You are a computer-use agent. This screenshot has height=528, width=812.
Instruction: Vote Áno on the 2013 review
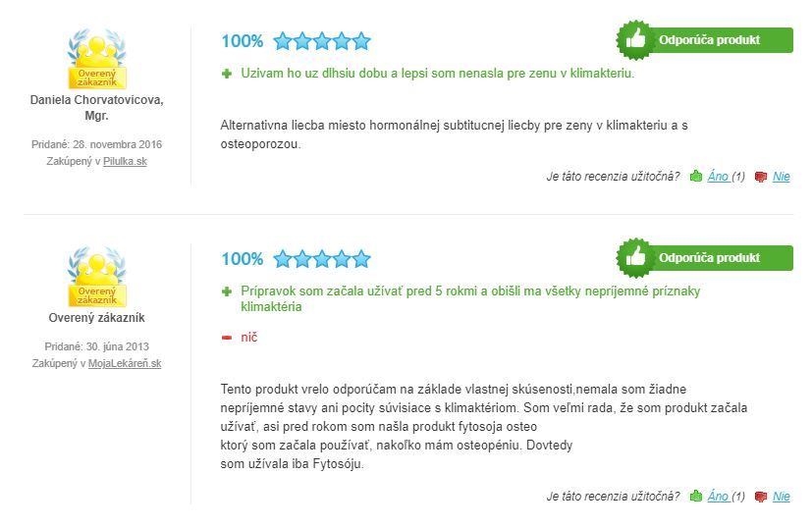pyautogui.click(x=719, y=497)
